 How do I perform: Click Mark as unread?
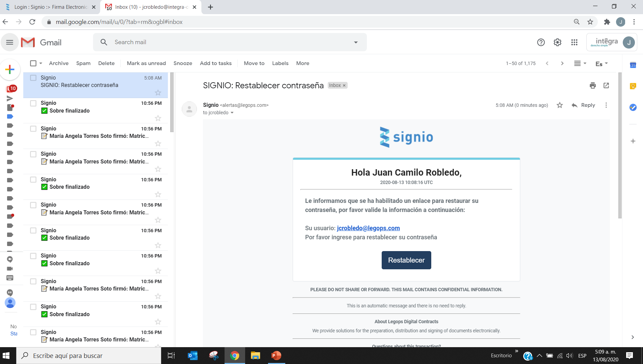(x=146, y=63)
